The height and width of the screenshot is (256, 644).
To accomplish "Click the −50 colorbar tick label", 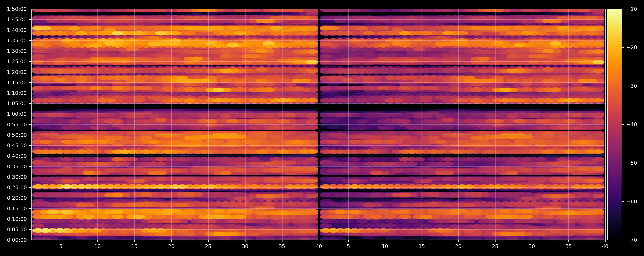I will coord(632,163).
